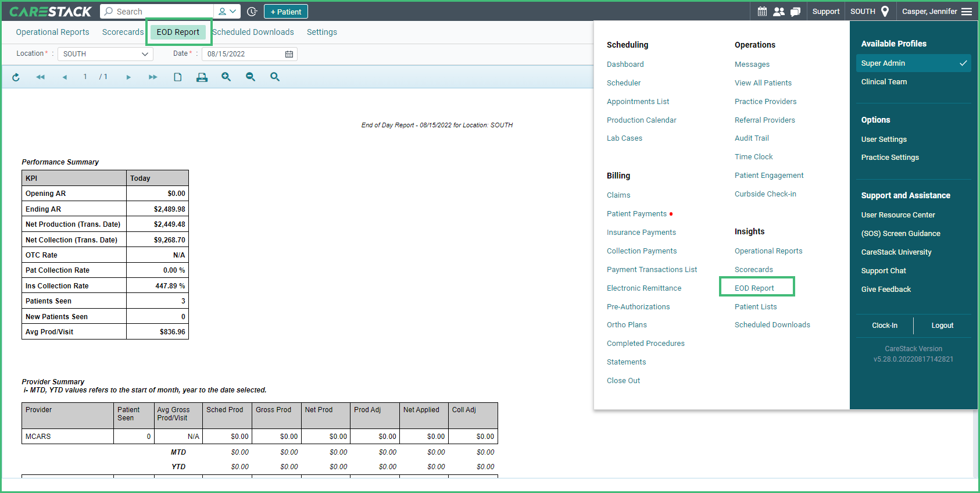Click the current page number box
This screenshot has height=493, width=980.
[x=85, y=77]
